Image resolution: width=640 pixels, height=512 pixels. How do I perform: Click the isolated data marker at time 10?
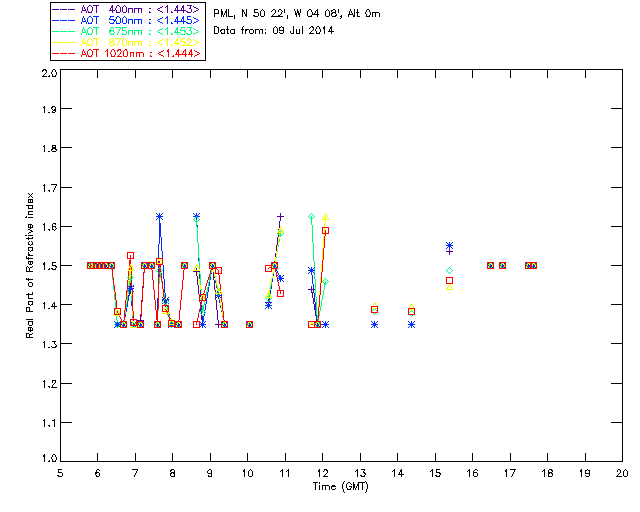click(249, 325)
